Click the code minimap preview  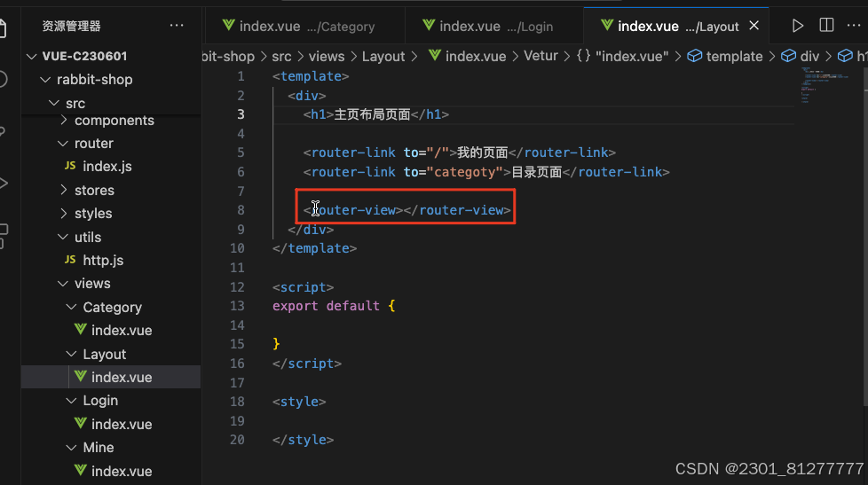pyautogui.click(x=825, y=84)
